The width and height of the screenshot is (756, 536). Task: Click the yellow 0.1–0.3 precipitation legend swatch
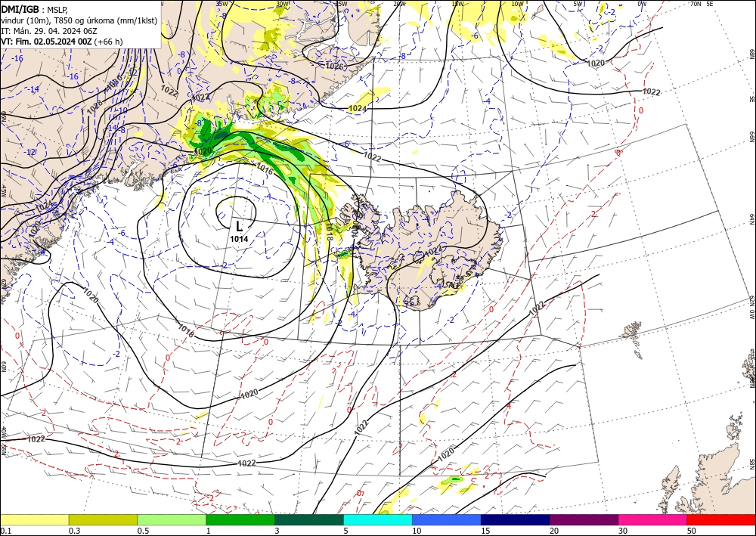click(x=34, y=519)
